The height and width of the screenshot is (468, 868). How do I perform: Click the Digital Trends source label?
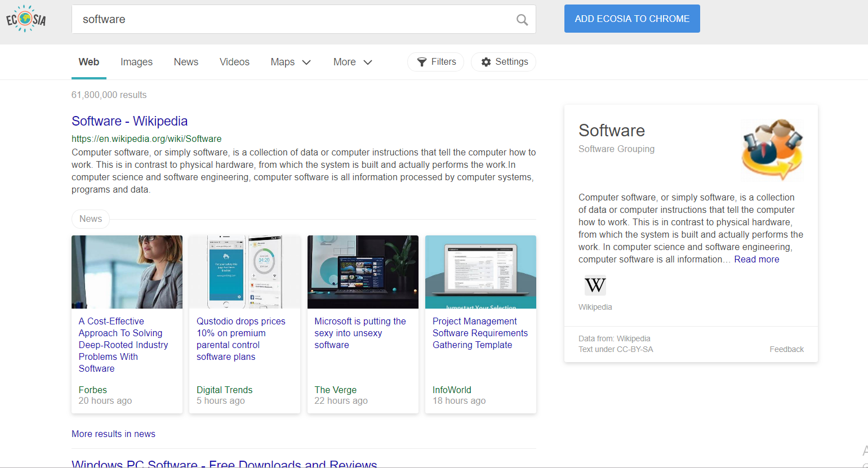pyautogui.click(x=224, y=390)
